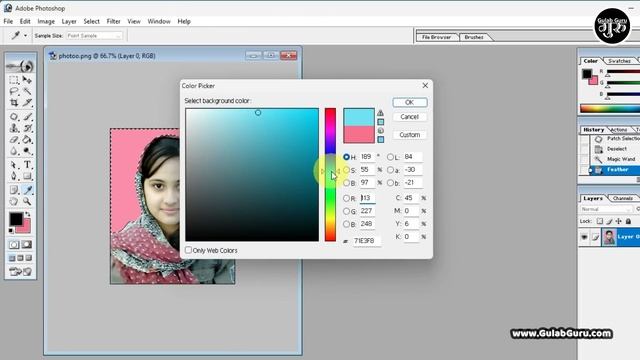Click the new color cyan preview swatch
Viewport: 640px width, 360px height.
pos(359,117)
